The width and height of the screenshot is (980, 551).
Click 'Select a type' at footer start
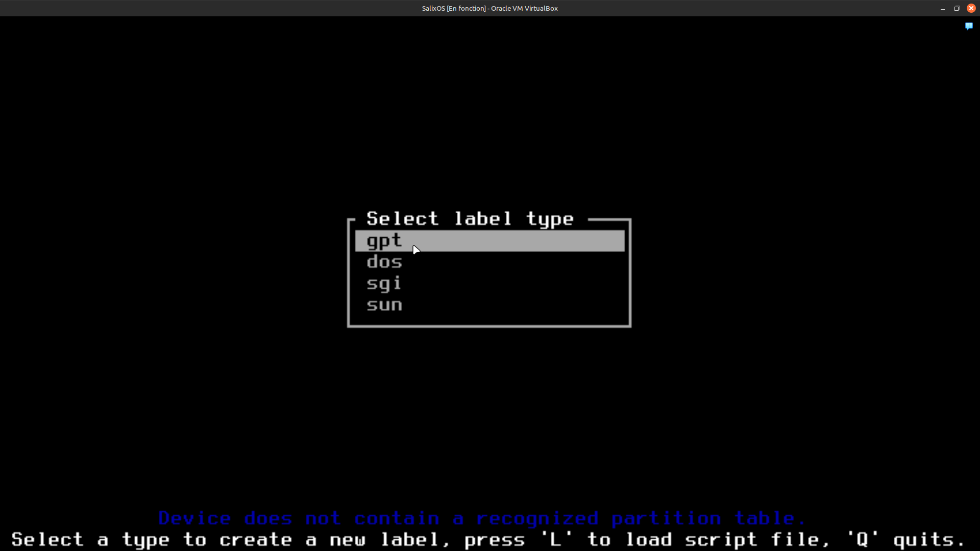coord(90,539)
